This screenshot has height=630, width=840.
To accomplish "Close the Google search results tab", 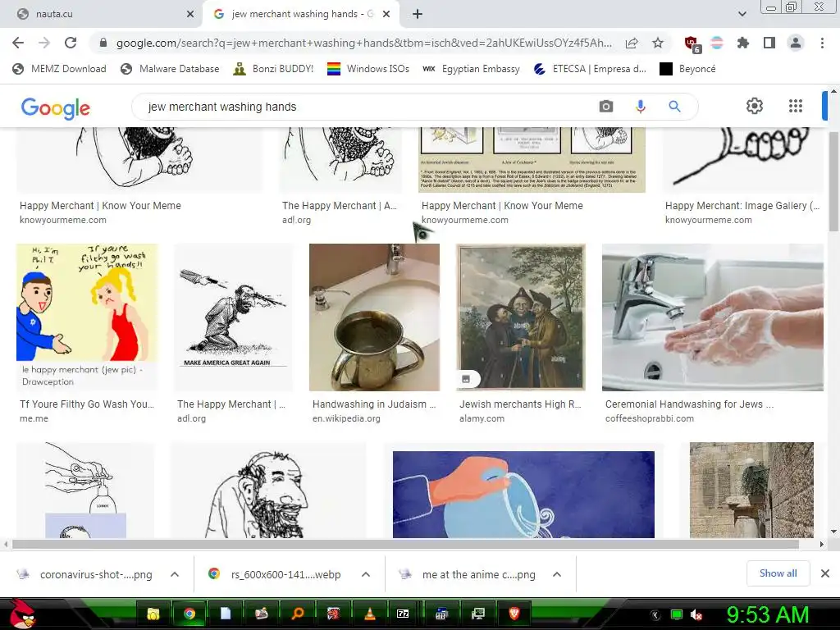I will pos(386,14).
